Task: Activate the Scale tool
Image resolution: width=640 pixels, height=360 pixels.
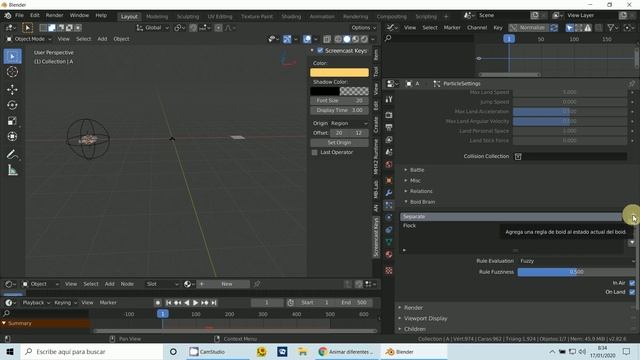Action: 12,121
